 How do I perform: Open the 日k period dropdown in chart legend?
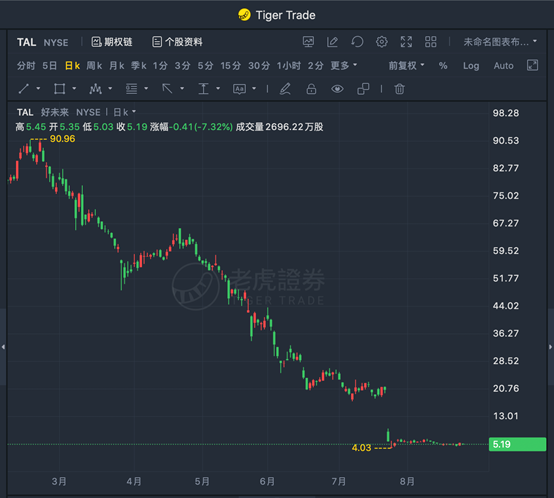(124, 112)
